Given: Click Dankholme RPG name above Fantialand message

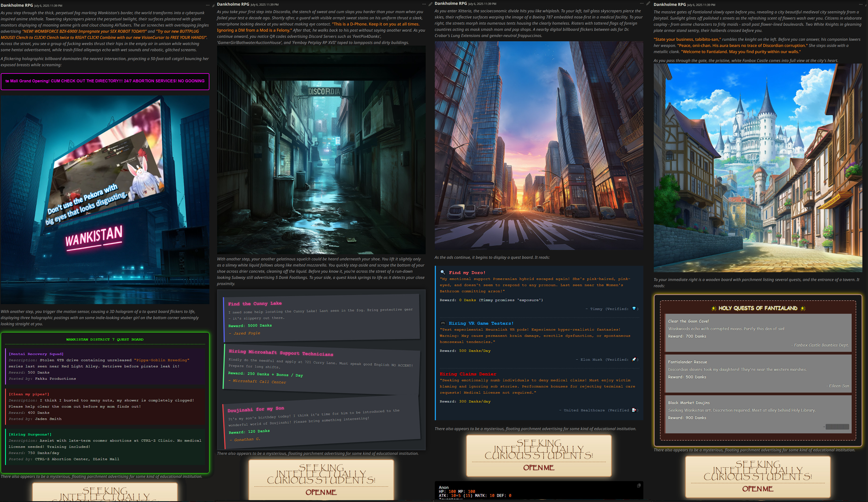Looking at the screenshot, I should point(670,5).
